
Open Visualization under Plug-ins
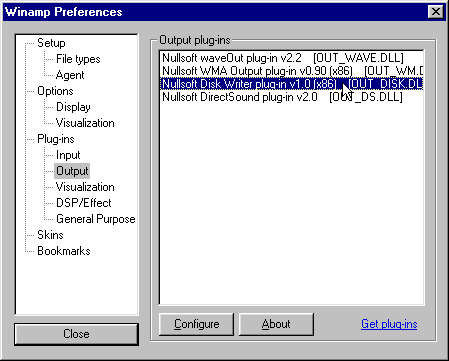(x=85, y=187)
